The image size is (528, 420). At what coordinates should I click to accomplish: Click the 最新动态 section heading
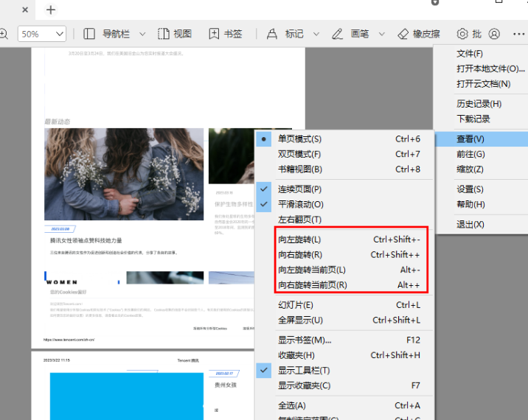(x=58, y=122)
